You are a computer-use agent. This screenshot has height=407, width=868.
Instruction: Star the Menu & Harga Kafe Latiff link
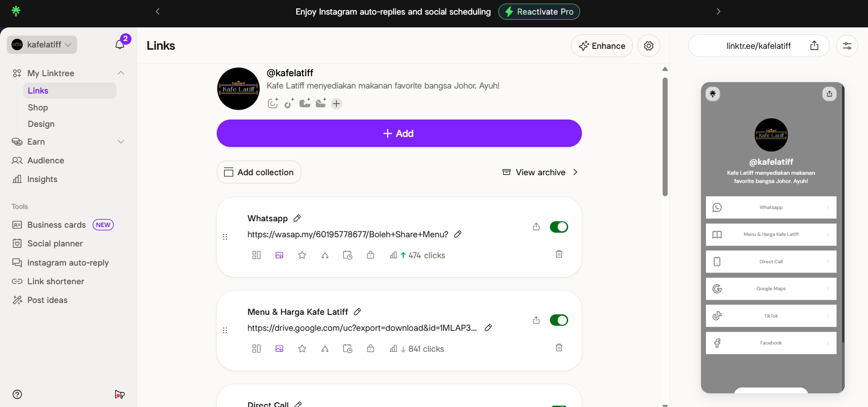point(302,349)
